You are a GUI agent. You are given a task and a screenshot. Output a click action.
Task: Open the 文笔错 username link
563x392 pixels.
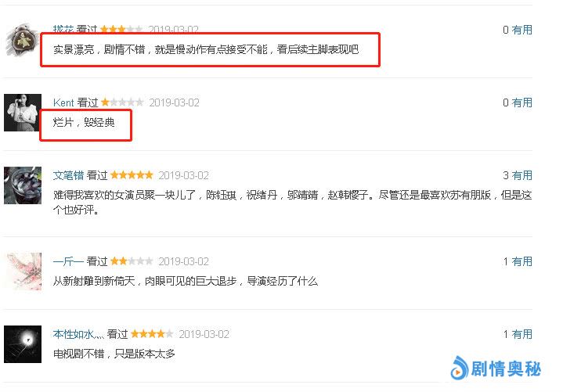tap(68, 175)
